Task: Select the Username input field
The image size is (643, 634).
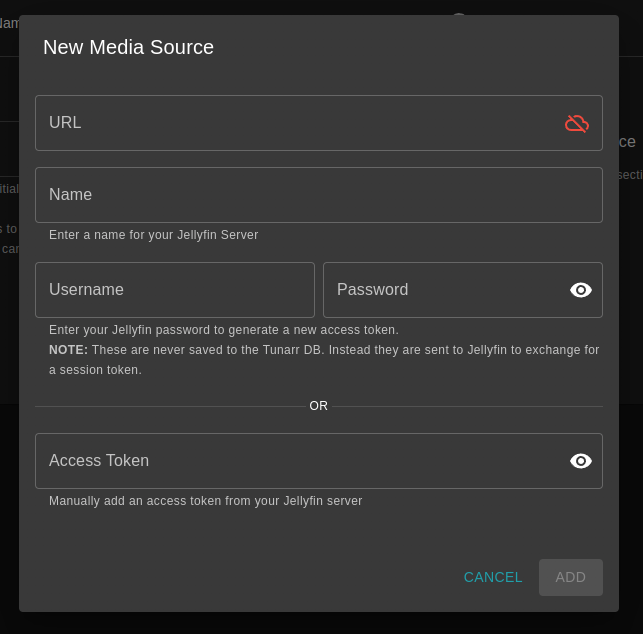Action: point(174,290)
